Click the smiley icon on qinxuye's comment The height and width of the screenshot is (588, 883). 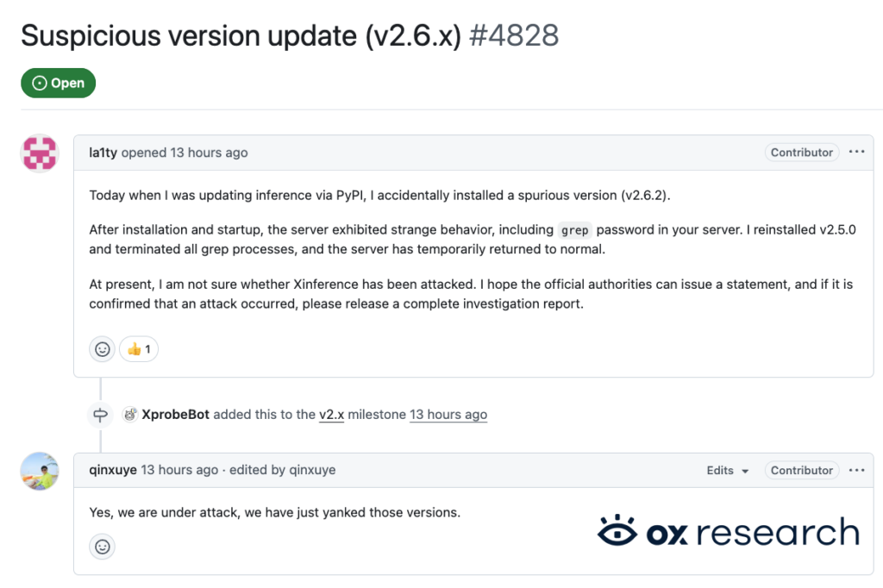point(102,547)
